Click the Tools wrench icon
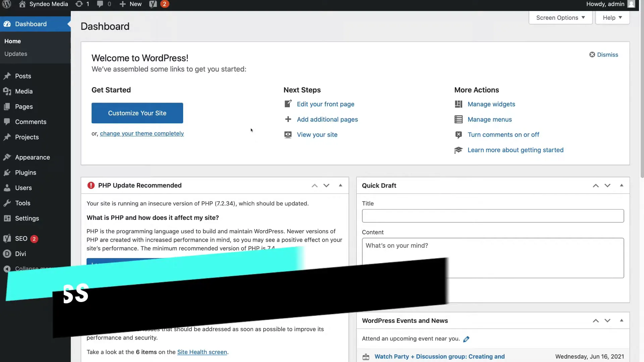The width and height of the screenshot is (644, 362). click(7, 203)
